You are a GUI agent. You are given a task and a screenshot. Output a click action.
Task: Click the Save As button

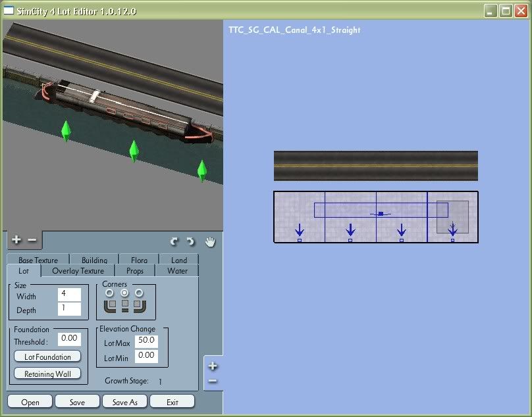tap(124, 402)
